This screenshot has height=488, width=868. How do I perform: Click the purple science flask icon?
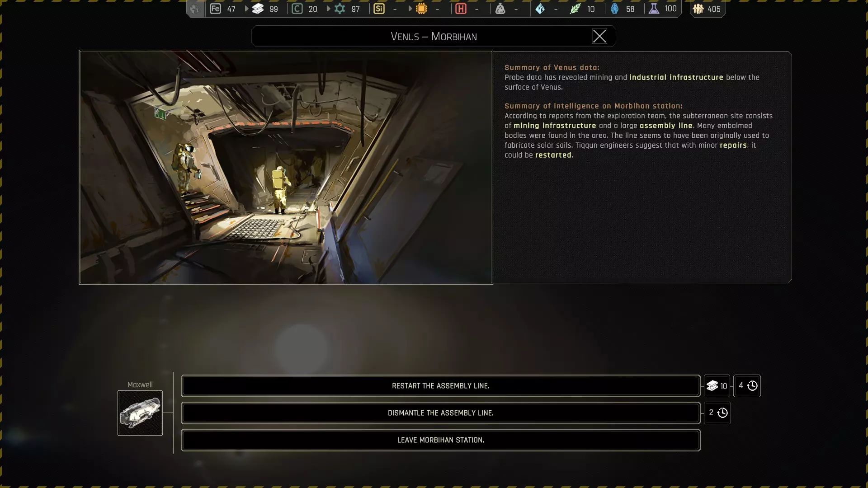[x=654, y=9]
